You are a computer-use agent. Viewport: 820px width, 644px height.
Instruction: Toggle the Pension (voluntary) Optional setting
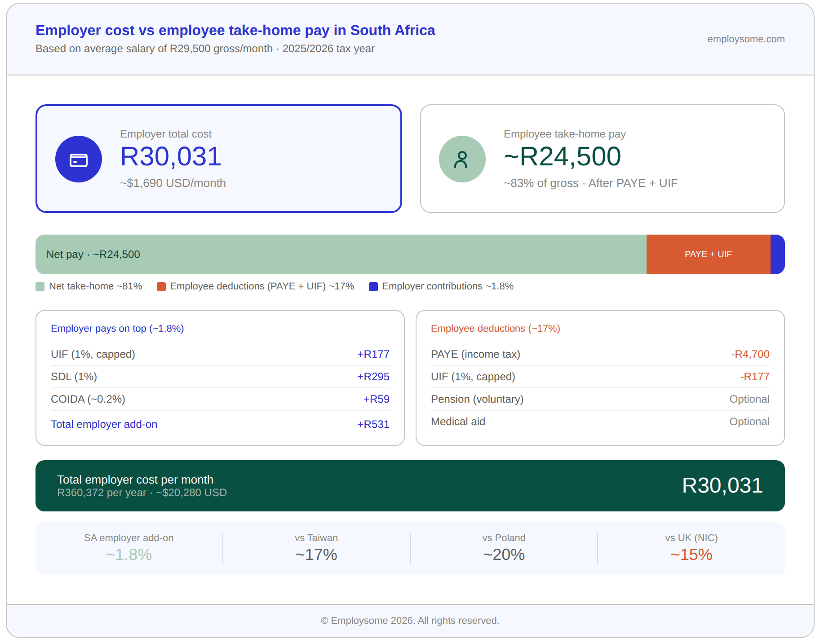tap(749, 399)
